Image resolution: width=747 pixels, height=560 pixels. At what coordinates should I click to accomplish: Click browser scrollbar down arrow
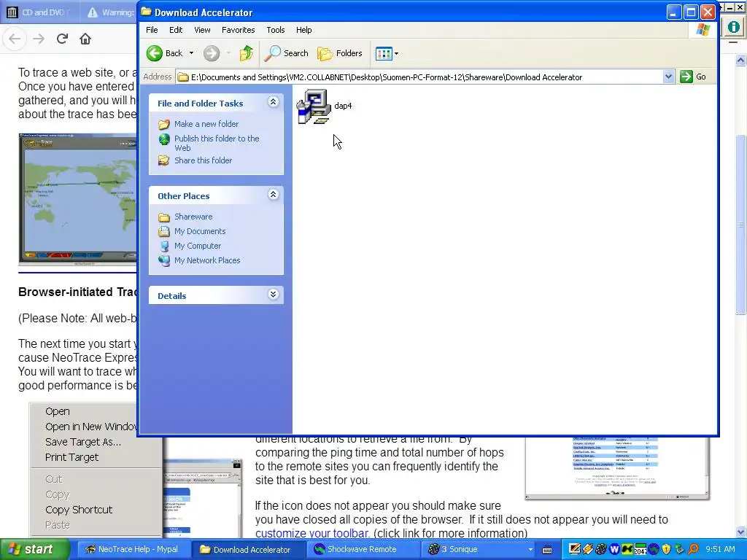click(x=741, y=532)
